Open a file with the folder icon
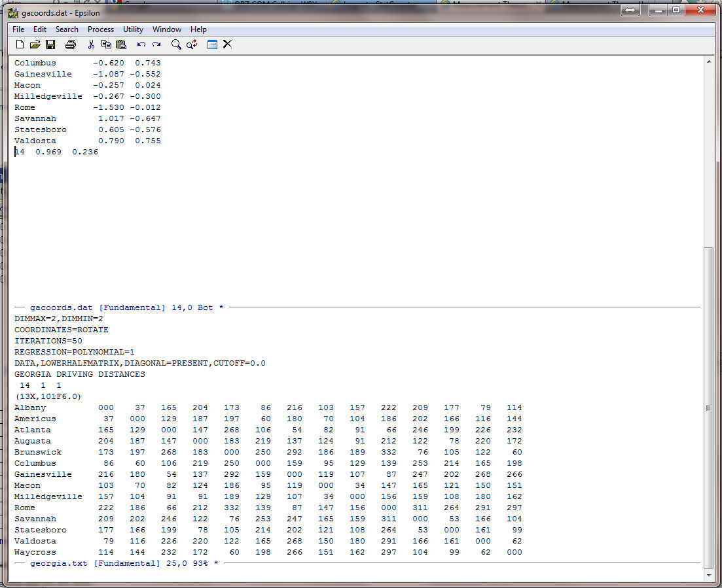Viewport: 722px width, 588px height. coord(35,44)
